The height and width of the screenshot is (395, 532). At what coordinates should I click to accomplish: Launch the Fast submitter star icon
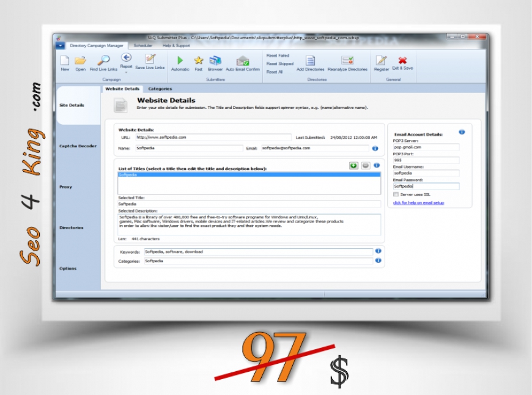tap(199, 61)
